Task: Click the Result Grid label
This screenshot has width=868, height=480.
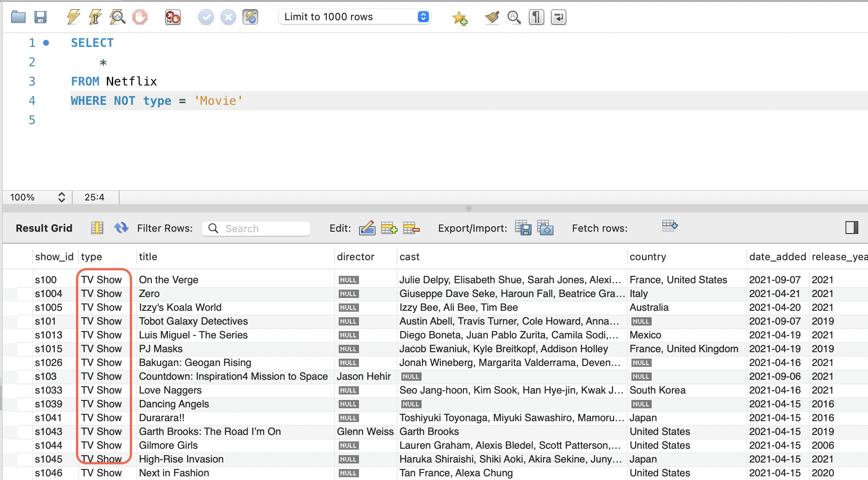Action: coord(44,228)
